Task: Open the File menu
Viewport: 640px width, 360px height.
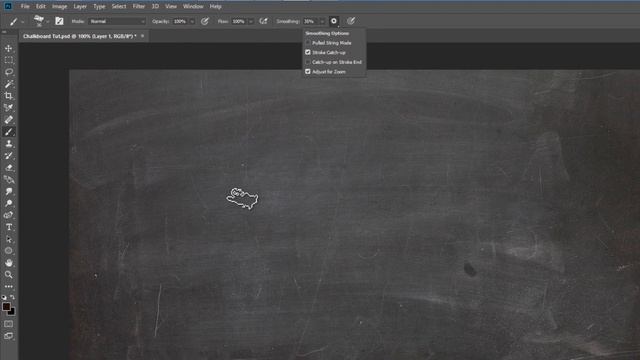Action: coord(25,6)
